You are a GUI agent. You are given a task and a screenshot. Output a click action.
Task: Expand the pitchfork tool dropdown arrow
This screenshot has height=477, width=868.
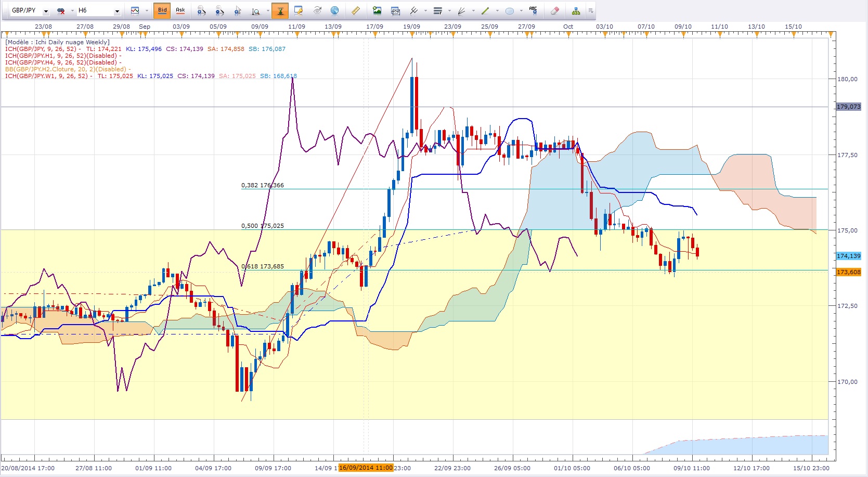pos(425,10)
